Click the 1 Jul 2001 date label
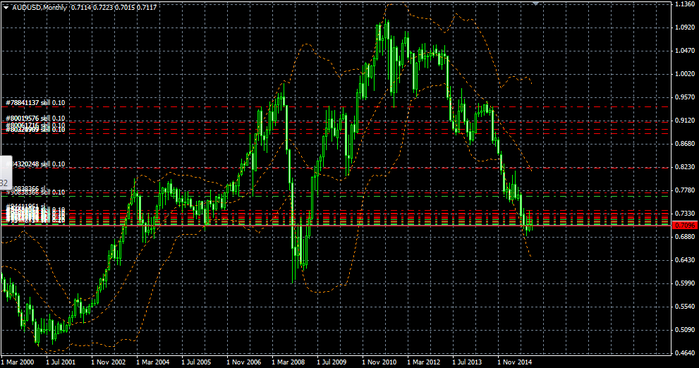Viewport: 699px width, 368px height. click(x=62, y=362)
